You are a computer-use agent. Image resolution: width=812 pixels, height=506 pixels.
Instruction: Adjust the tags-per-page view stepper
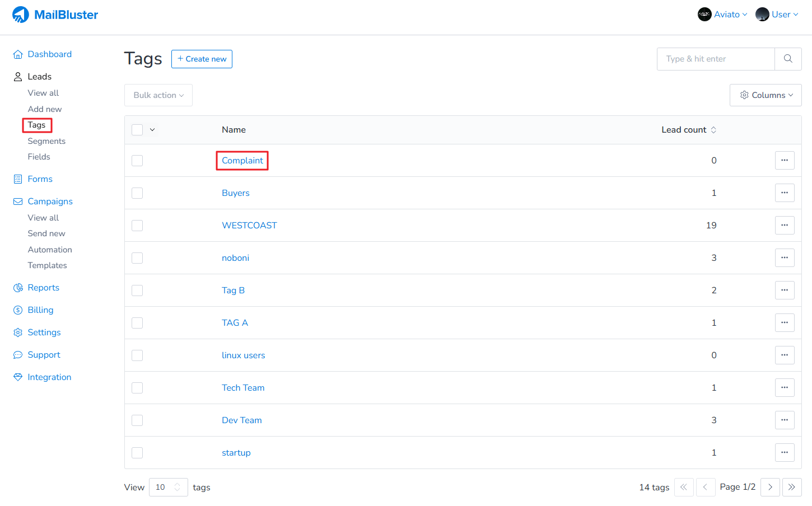pyautogui.click(x=177, y=488)
